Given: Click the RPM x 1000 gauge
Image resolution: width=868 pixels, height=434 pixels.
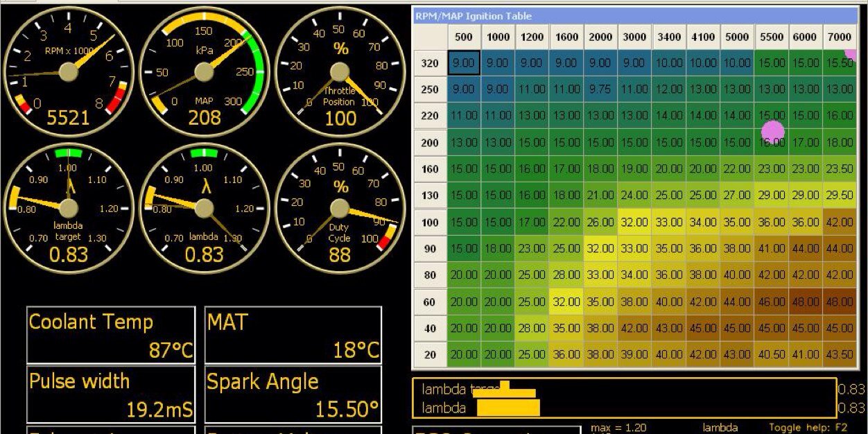Looking at the screenshot, I should point(68,71).
